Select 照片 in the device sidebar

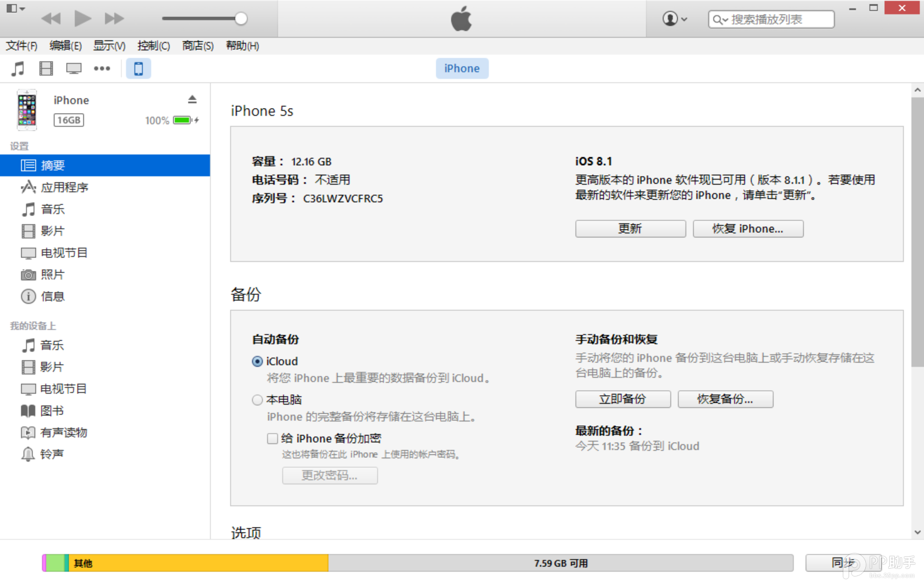coord(54,274)
